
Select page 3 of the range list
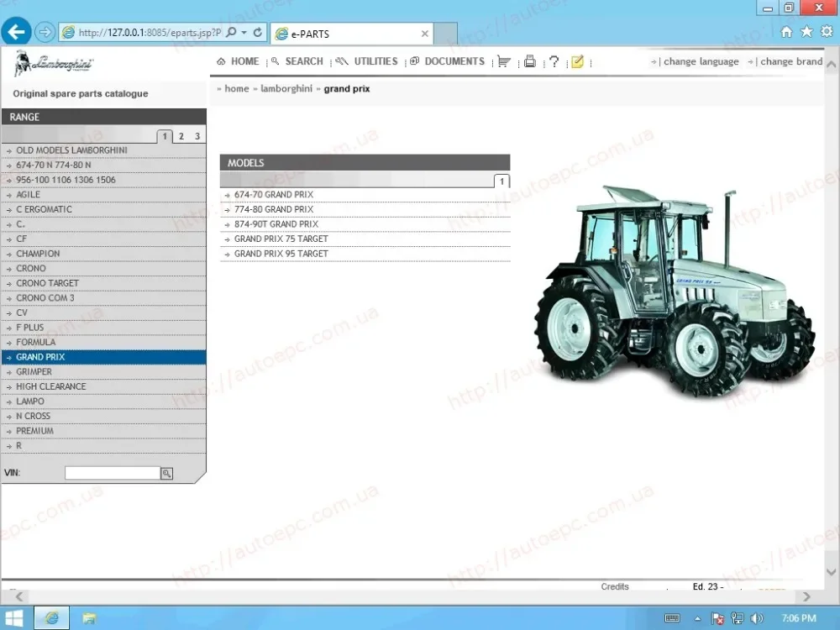click(x=197, y=135)
